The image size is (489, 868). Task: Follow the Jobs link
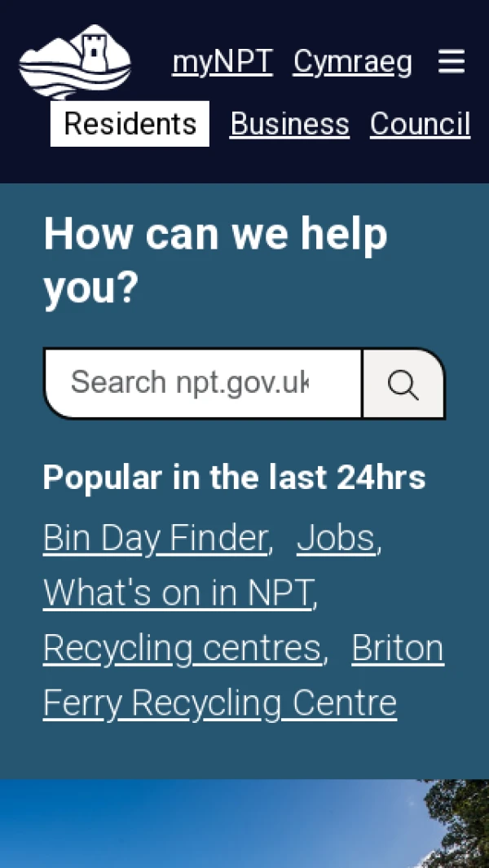(x=336, y=538)
